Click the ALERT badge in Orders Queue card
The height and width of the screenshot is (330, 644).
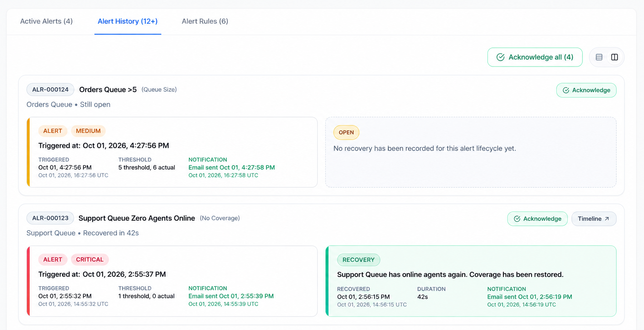pos(53,131)
